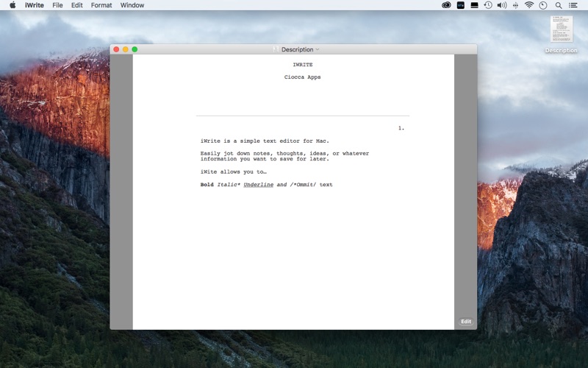Open Spotlight search magnifier icon

[559, 5]
